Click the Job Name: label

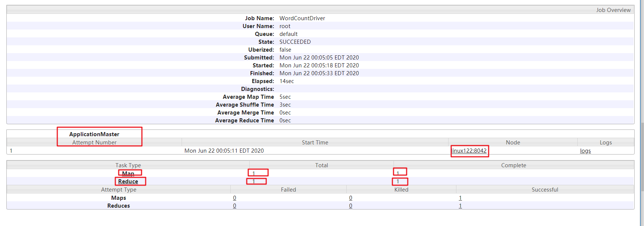point(259,18)
